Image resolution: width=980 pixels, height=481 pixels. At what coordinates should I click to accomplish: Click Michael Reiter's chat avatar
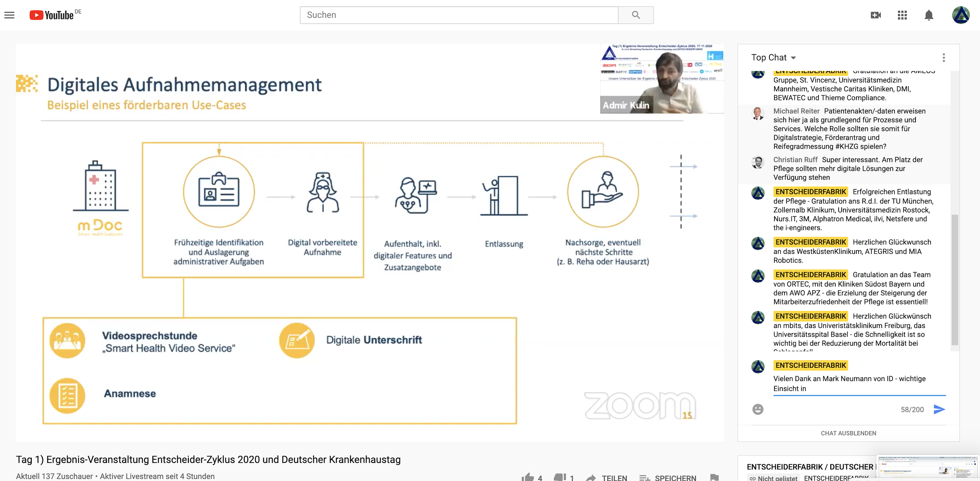(758, 113)
